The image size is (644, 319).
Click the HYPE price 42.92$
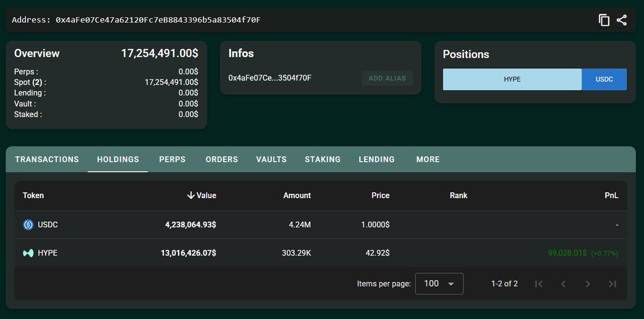pyautogui.click(x=377, y=252)
